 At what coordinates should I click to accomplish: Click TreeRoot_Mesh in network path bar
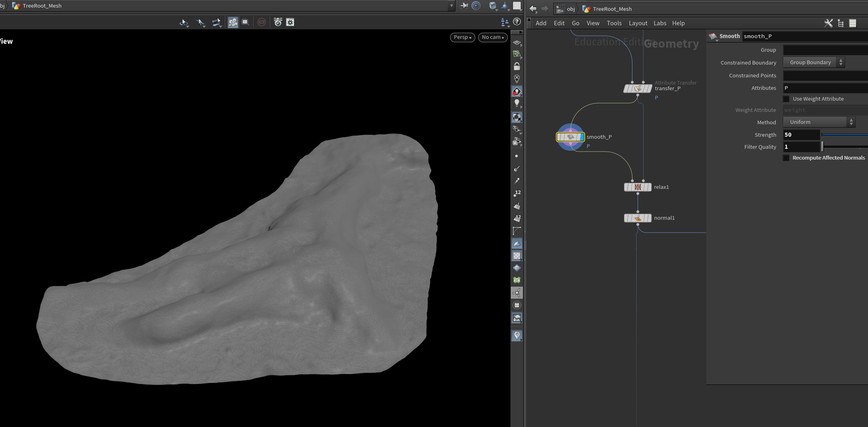point(612,9)
